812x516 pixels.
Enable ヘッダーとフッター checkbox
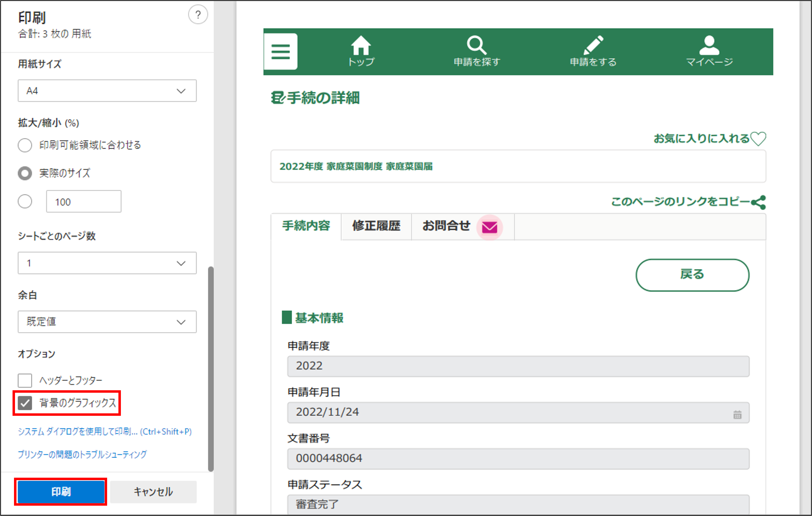click(x=25, y=380)
